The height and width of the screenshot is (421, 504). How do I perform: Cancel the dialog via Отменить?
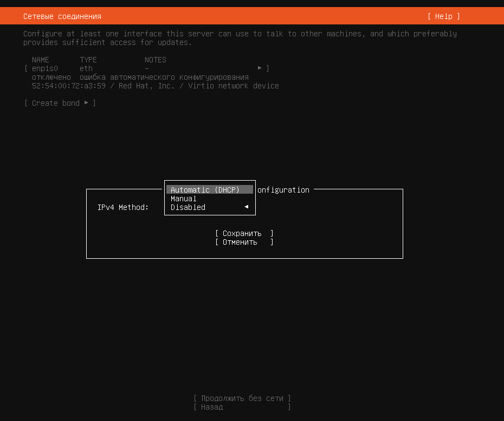(x=244, y=242)
